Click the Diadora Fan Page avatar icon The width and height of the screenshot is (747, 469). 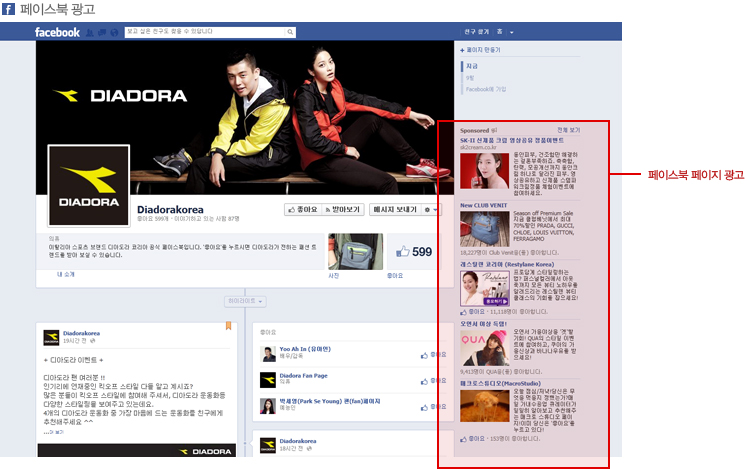[268, 380]
